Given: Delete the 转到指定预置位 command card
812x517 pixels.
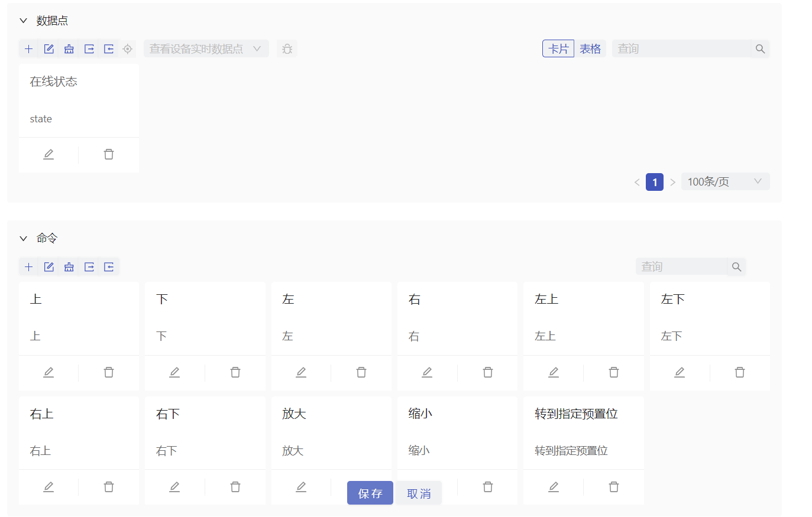Looking at the screenshot, I should tap(614, 487).
